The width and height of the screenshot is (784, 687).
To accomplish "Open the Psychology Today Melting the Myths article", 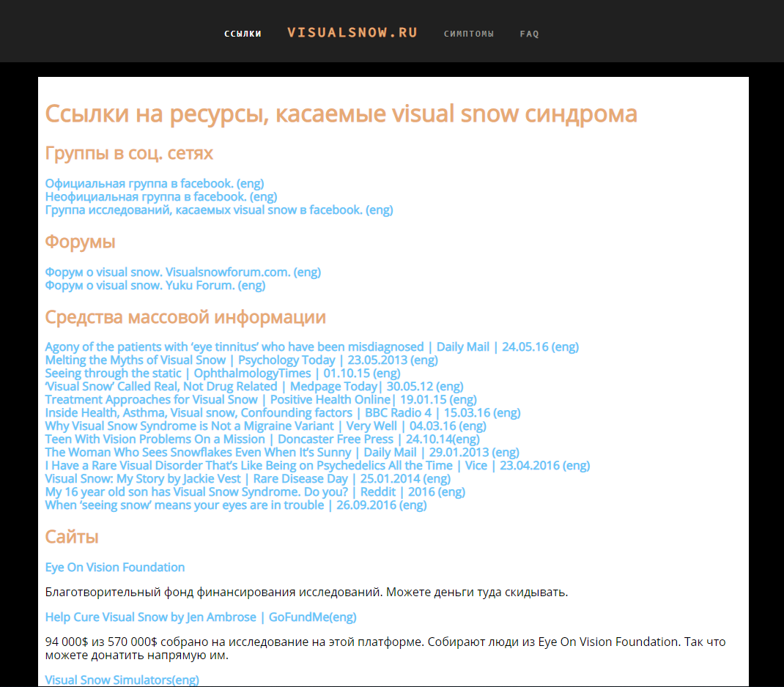I will point(242,360).
